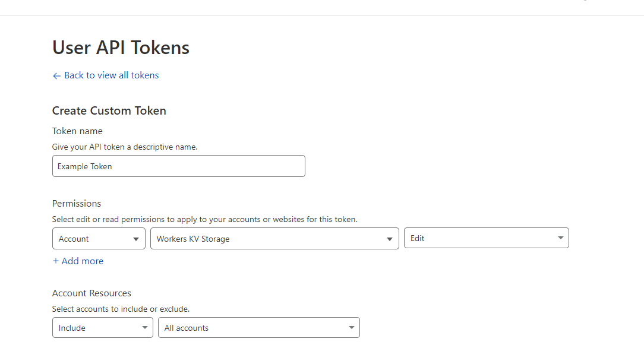Image resolution: width=644 pixels, height=345 pixels.
Task: Click the plus icon next to Add more
Action: (56, 261)
